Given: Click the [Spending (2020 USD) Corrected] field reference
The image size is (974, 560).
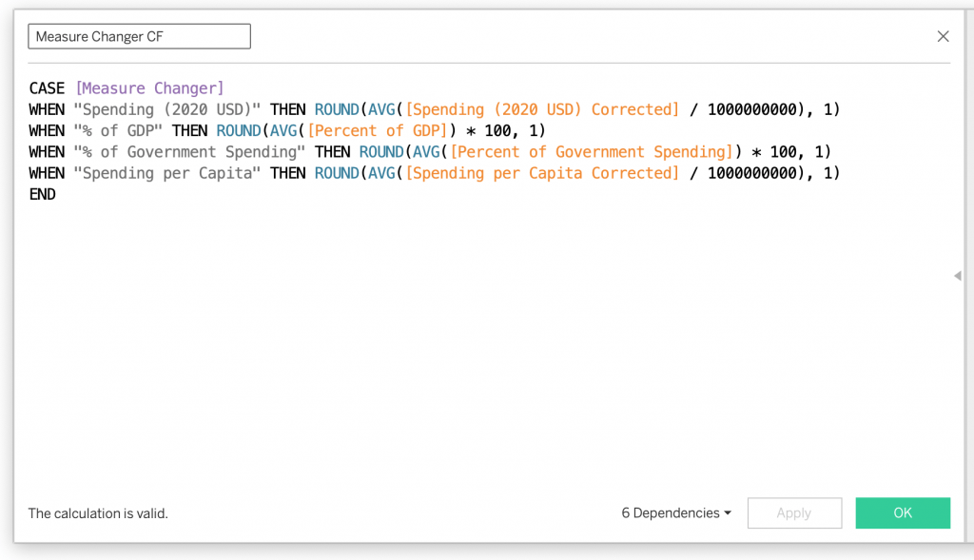Looking at the screenshot, I should pyautogui.click(x=542, y=109).
